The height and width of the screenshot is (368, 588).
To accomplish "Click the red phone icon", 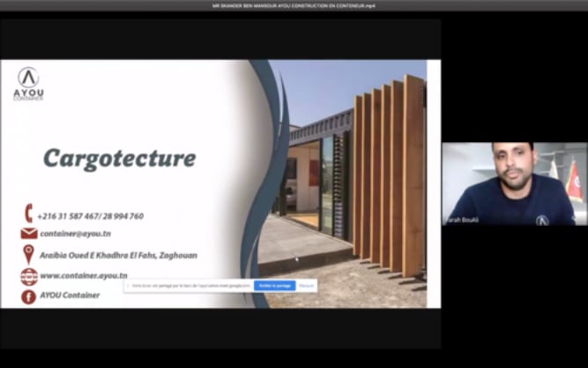I will pyautogui.click(x=28, y=213).
